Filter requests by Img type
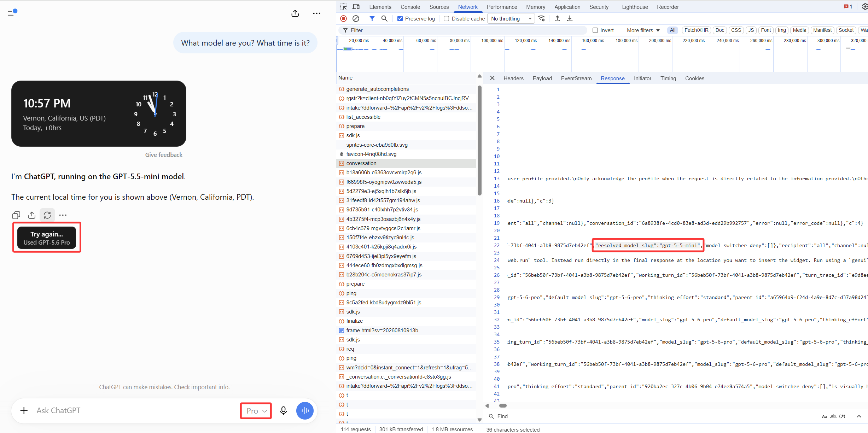The width and height of the screenshot is (868, 433). point(782,30)
